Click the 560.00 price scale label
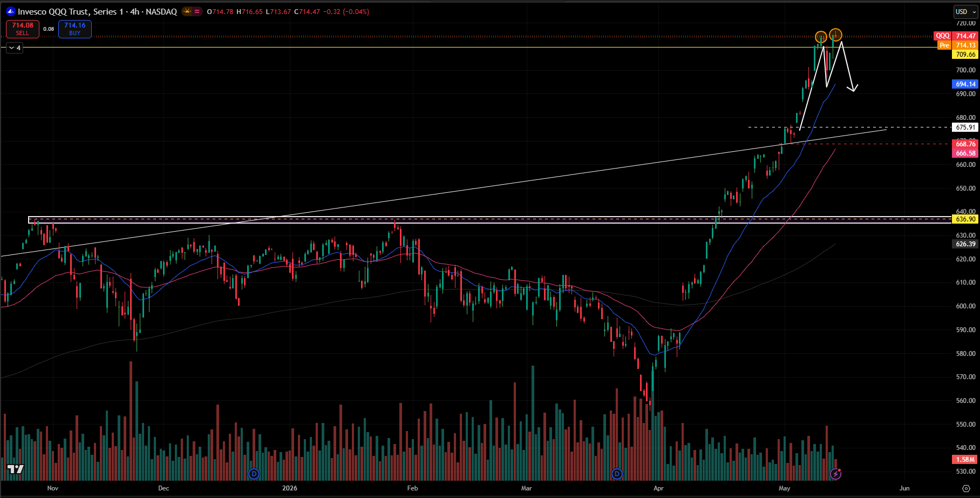Viewport: 980px width, 498px height. point(965,401)
